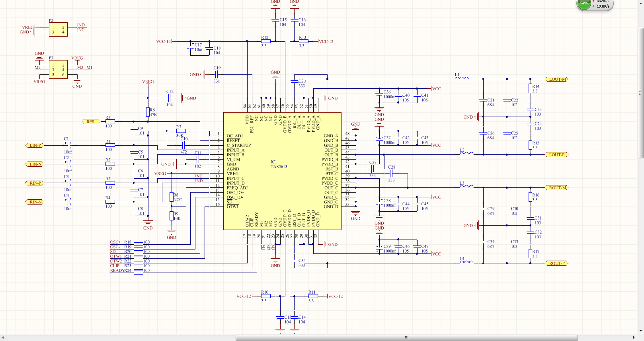Image resolution: width=644 pixels, height=341 pixels.
Task: Select the P3 six-pin connector
Action: tap(58, 70)
